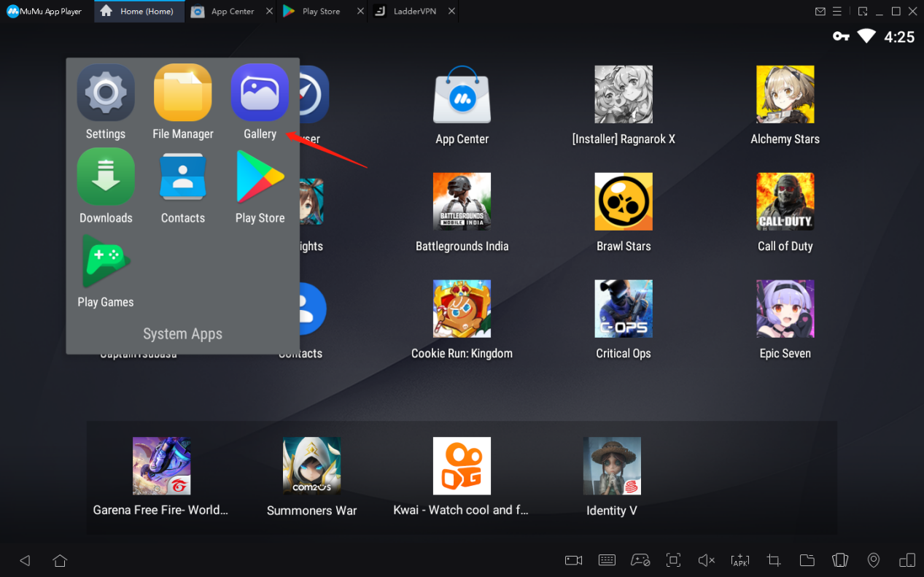Viewport: 924px width, 577px height.
Task: Launch File Manager from System Apps
Action: (x=183, y=92)
